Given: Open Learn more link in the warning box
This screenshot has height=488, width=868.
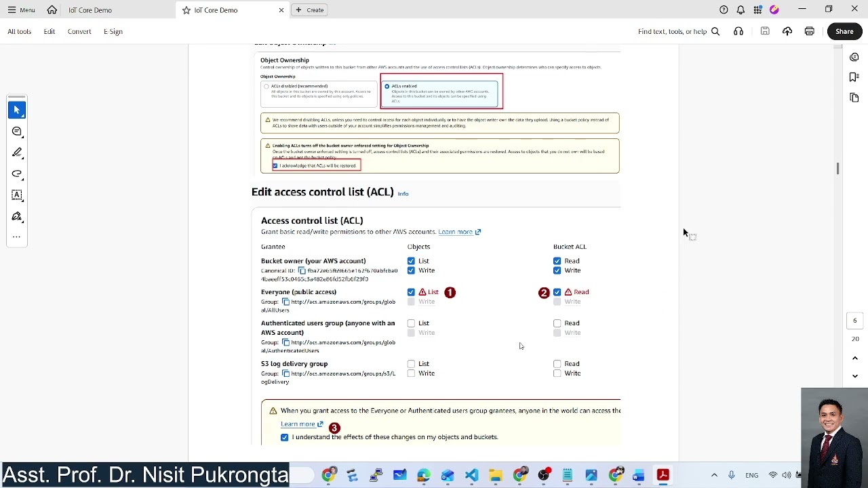Looking at the screenshot, I should tap(302, 424).
